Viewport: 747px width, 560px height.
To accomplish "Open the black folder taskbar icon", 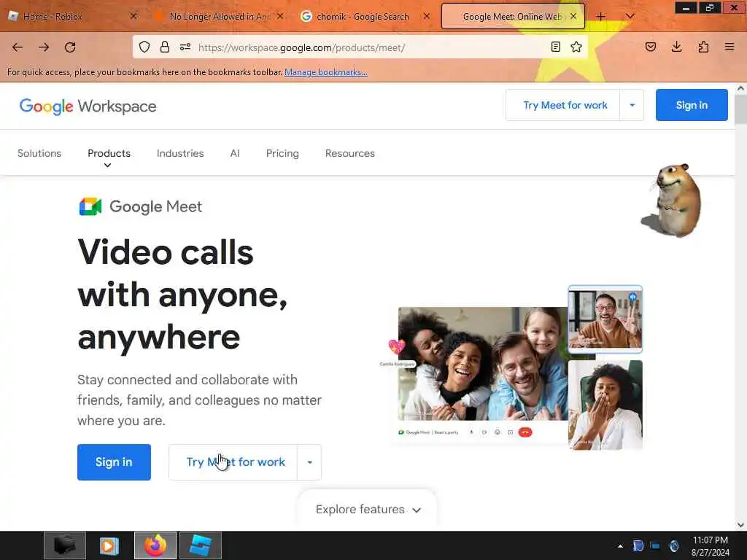I will (x=65, y=545).
